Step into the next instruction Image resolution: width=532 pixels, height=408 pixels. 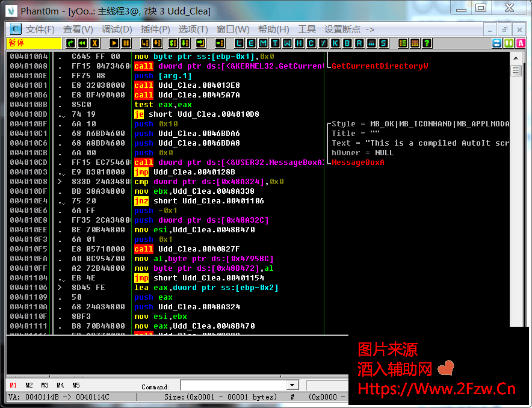[144, 43]
